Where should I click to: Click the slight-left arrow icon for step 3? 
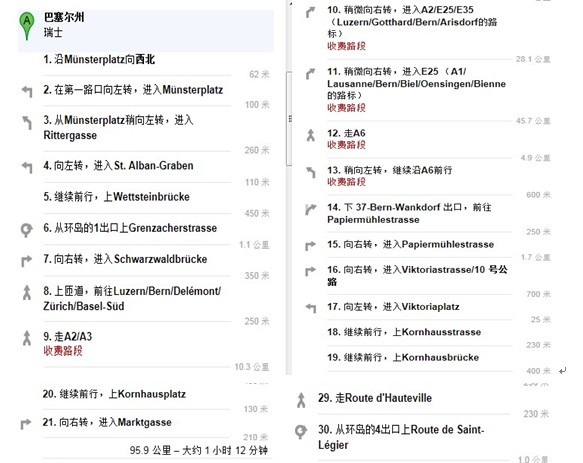(27, 122)
